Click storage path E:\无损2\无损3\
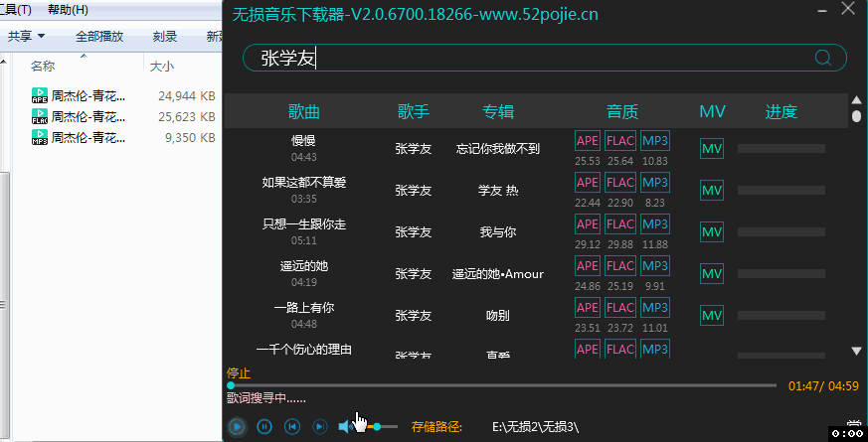Viewport: 868px width, 442px height. (535, 427)
